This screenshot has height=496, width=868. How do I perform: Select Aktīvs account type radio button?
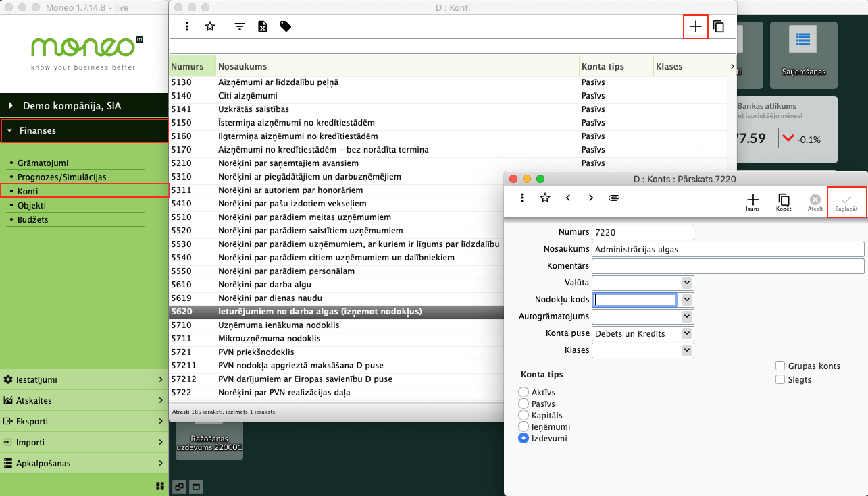(x=523, y=392)
